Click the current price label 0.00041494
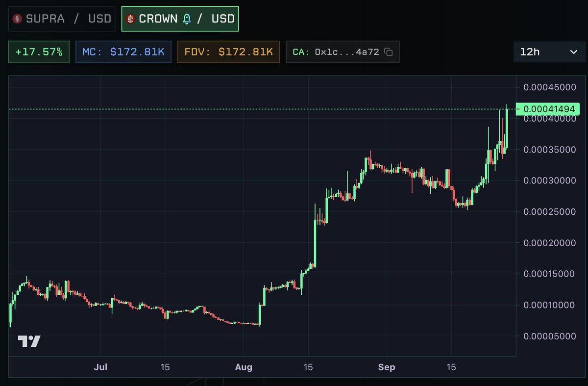The image size is (588, 386). pyautogui.click(x=548, y=108)
